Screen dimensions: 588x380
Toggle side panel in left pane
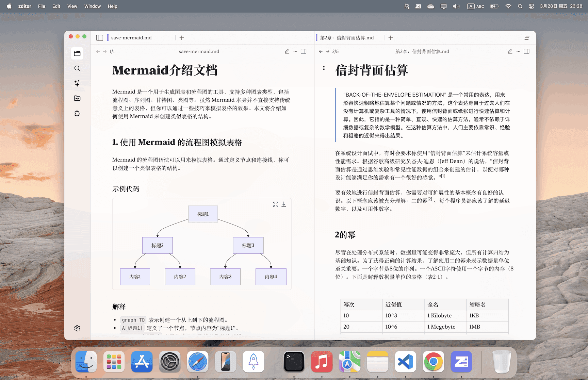(x=304, y=51)
